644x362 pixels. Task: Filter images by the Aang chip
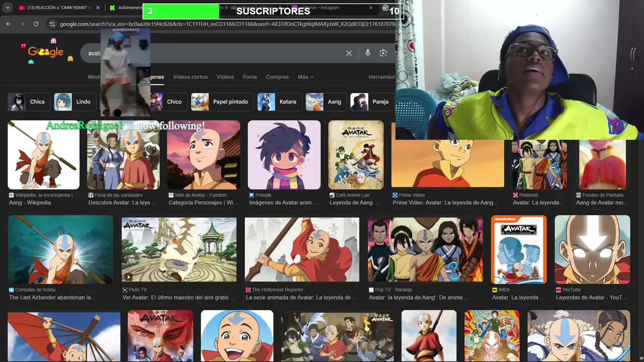pyautogui.click(x=326, y=102)
